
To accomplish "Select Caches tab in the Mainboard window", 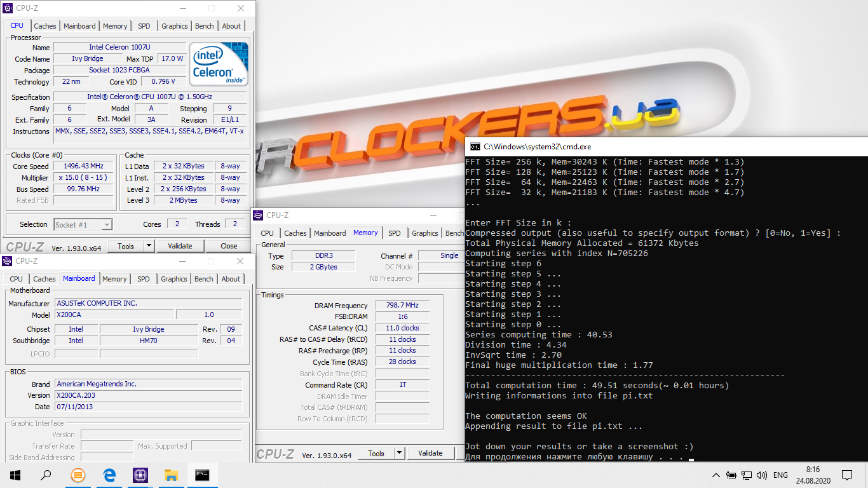I will pyautogui.click(x=44, y=279).
